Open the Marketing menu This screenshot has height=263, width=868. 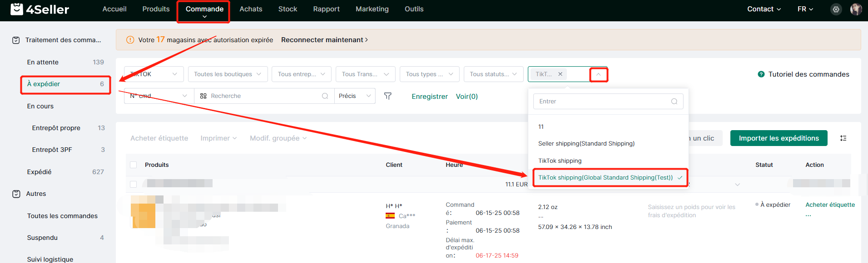point(372,9)
